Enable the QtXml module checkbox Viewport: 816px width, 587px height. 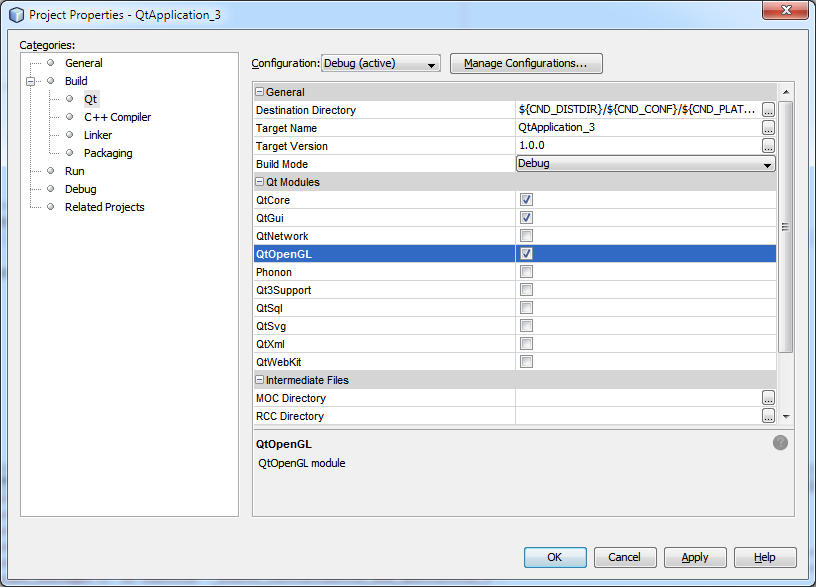coord(526,343)
